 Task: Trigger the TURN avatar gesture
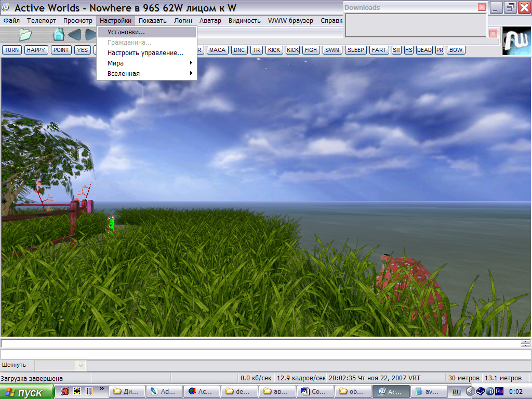point(12,50)
